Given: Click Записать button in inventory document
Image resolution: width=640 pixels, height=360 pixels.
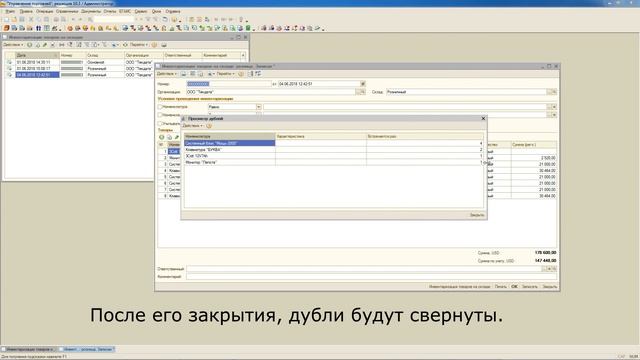Looking at the screenshot, I should pos(530,287).
